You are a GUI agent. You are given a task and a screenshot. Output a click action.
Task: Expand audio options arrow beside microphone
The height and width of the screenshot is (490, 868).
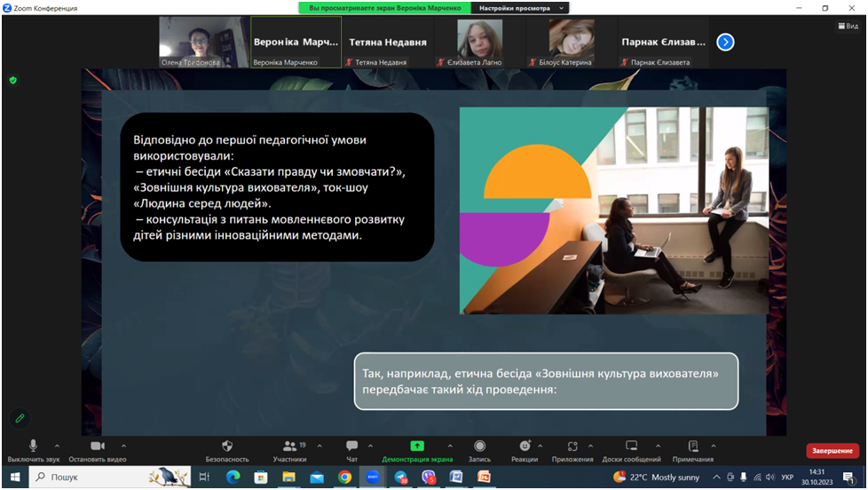[x=58, y=446]
